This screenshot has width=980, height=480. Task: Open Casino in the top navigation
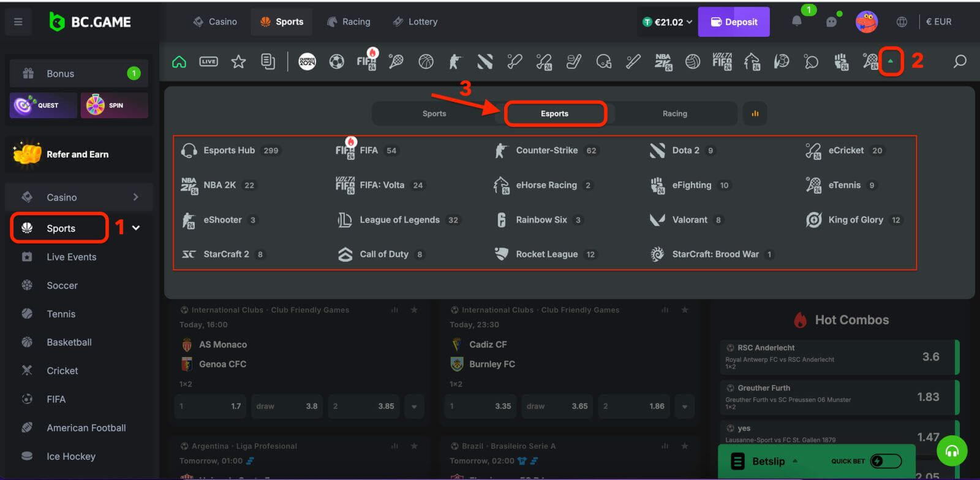pos(215,22)
